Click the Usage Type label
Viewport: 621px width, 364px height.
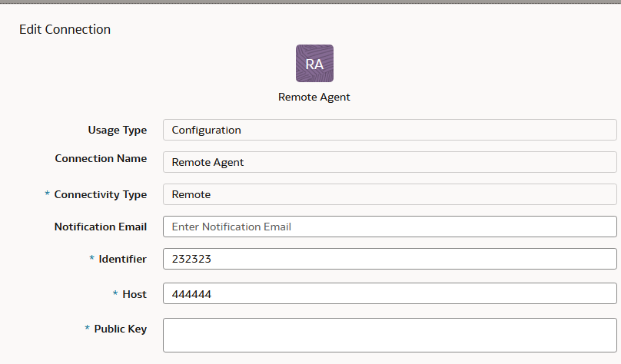tap(118, 130)
